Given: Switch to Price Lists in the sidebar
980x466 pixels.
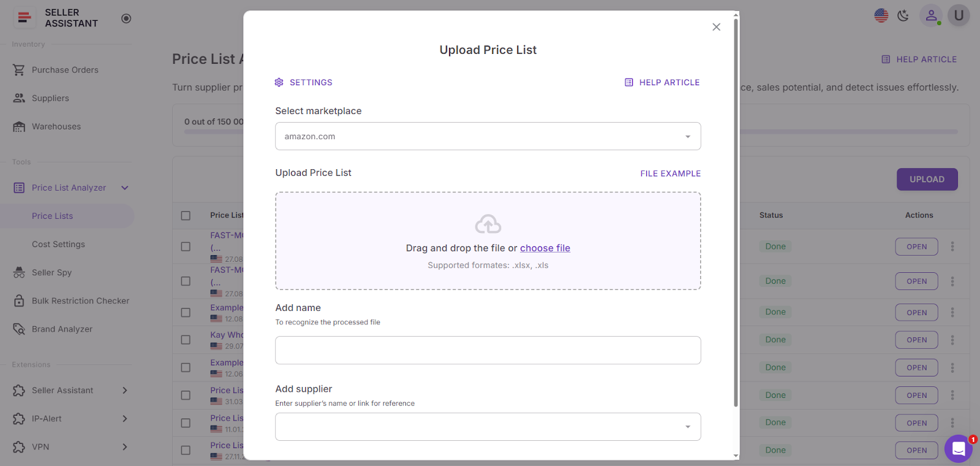Looking at the screenshot, I should (x=52, y=216).
